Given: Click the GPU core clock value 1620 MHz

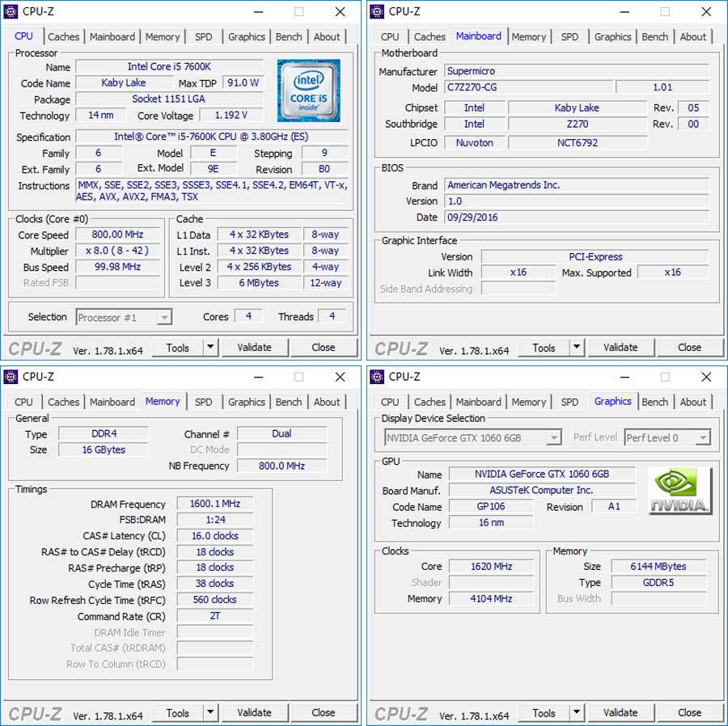Looking at the screenshot, I should coord(491,567).
